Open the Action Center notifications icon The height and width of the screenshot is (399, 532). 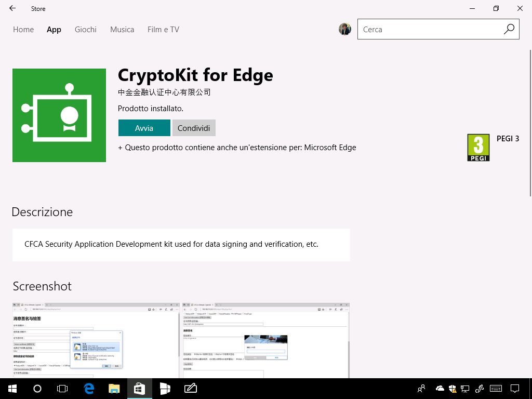coord(515,389)
